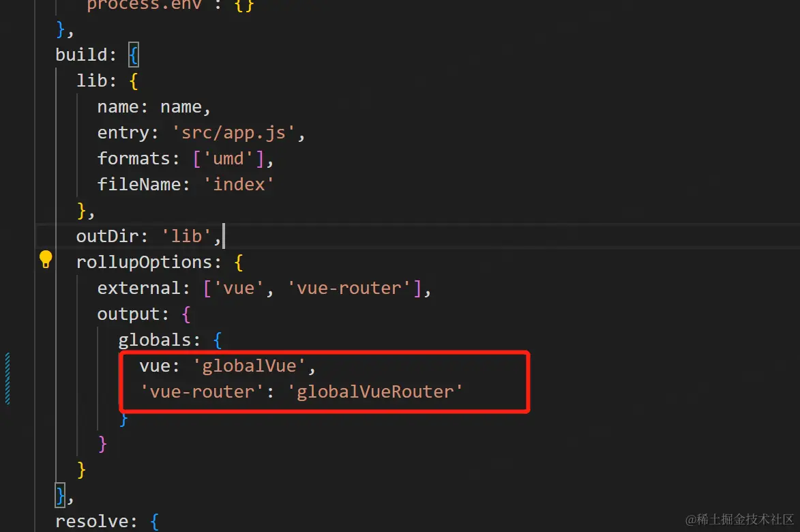Click the 'resolve' property key
The height and width of the screenshot is (532, 800).
point(91,521)
